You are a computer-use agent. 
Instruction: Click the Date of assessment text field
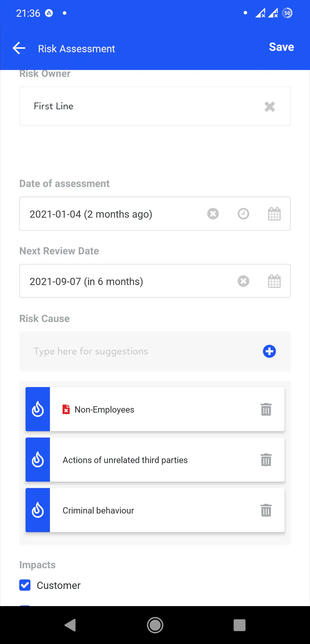[x=112, y=214]
